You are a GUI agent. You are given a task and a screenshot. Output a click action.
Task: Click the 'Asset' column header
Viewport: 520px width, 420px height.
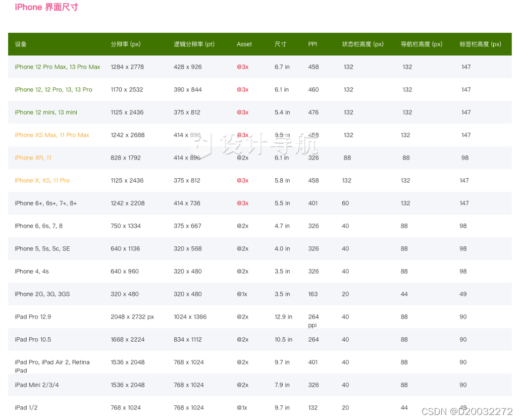click(x=244, y=44)
